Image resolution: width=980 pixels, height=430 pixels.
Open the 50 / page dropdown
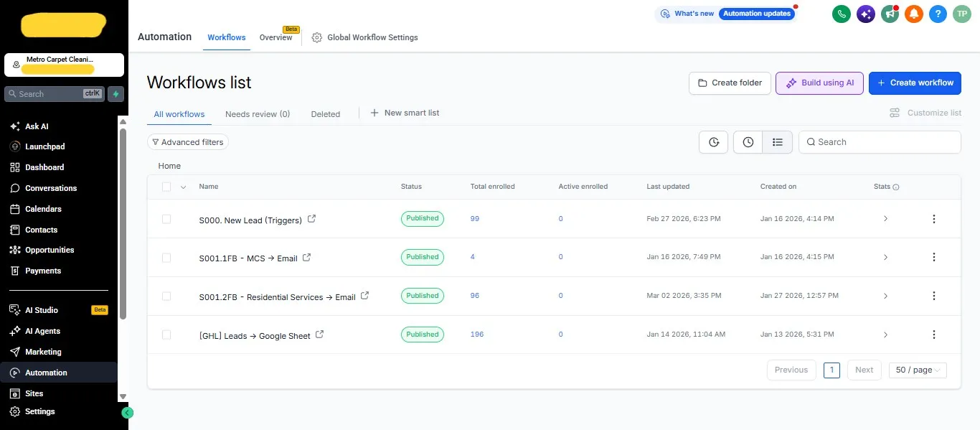pos(918,370)
